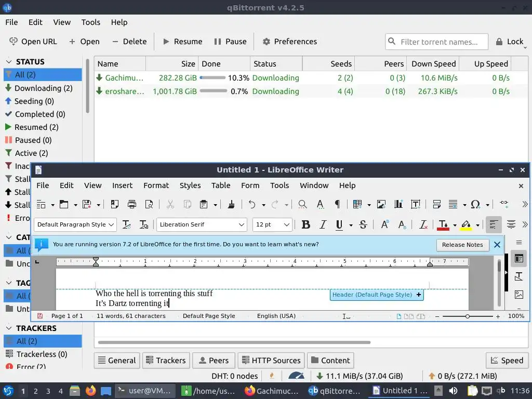This screenshot has width=532, height=399.
Task: Click the Writer Open folder icon
Action: tap(64, 204)
